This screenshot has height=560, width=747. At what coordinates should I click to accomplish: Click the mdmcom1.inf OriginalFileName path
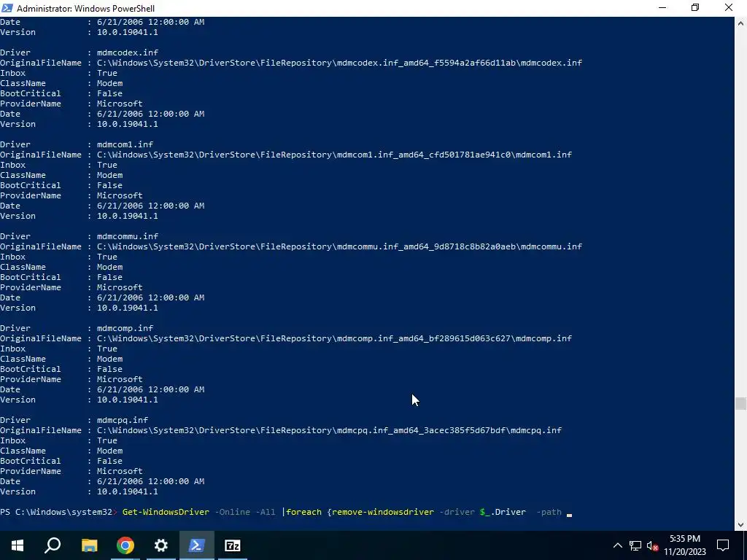point(334,155)
